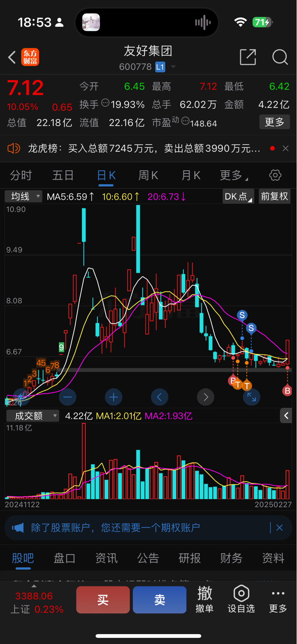Open the 均线 indicator dropdown
297x644 pixels.
24,196
